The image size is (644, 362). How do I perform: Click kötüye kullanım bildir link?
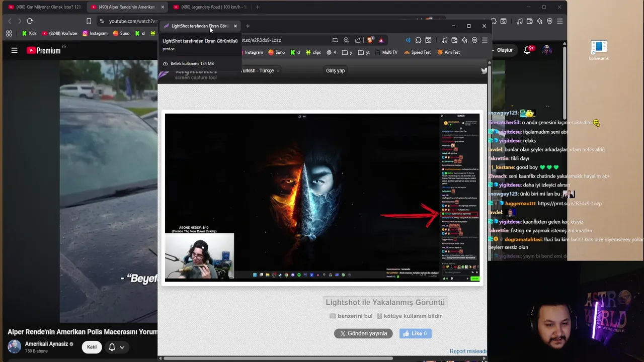click(x=410, y=316)
